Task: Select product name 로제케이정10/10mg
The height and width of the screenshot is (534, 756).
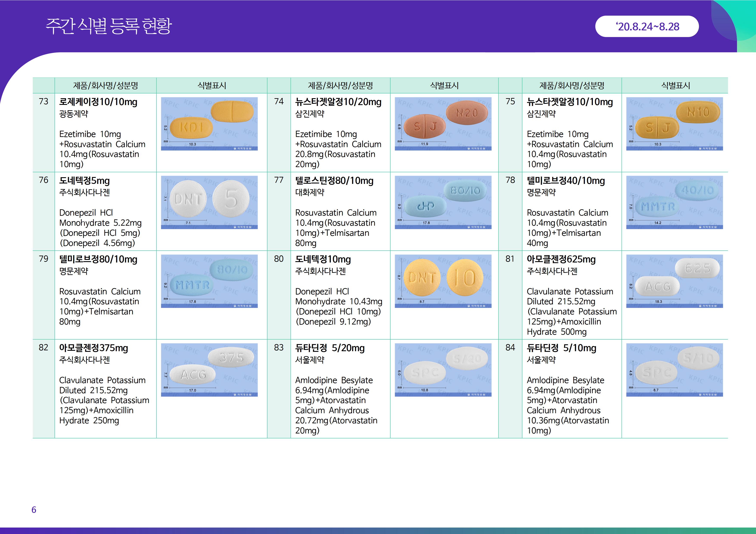Action: [98, 102]
